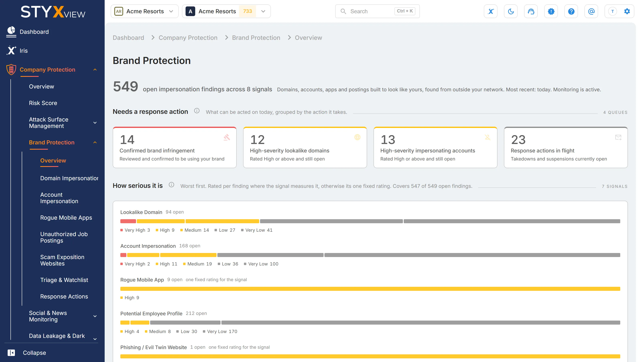The image size is (644, 362).
Task: Click Brand Protection breadcrumb link
Action: click(x=256, y=37)
